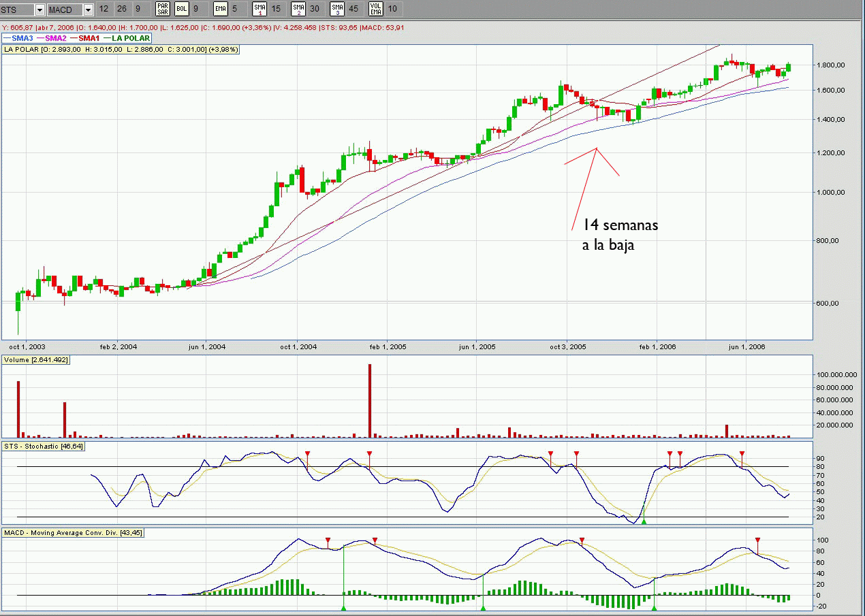Toggle the EMA indicator button
This screenshot has height=616, width=865.
point(220,9)
